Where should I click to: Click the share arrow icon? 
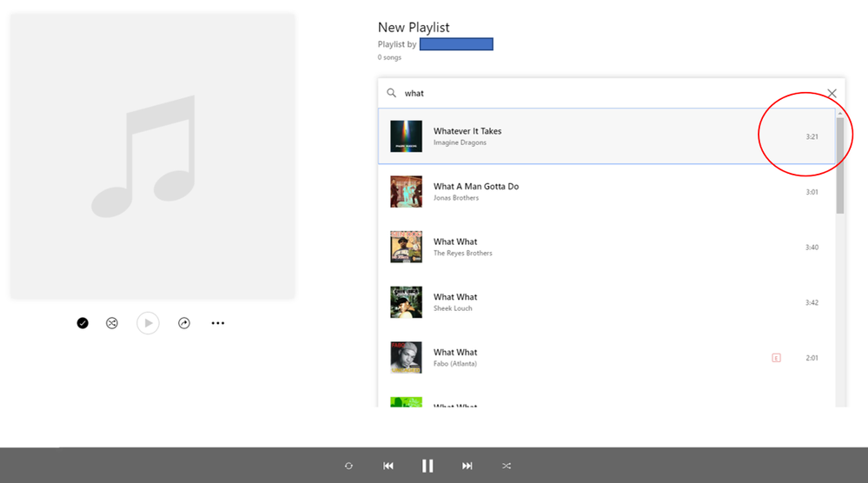pyautogui.click(x=184, y=323)
